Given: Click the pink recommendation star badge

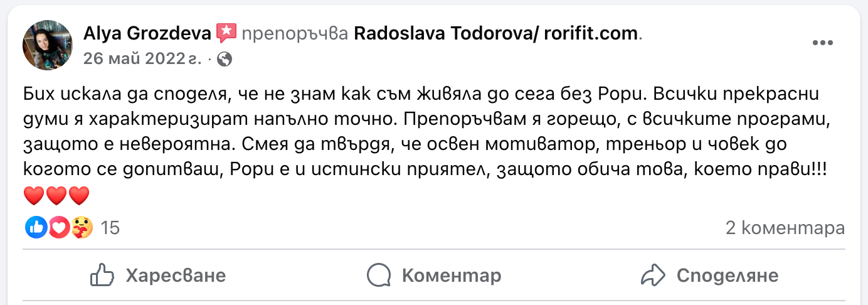Looking at the screenshot, I should click(x=226, y=33).
